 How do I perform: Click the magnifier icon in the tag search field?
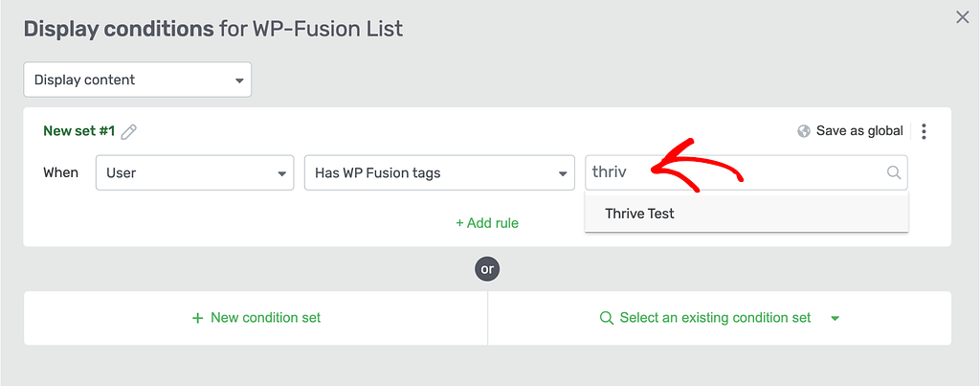[x=894, y=172]
